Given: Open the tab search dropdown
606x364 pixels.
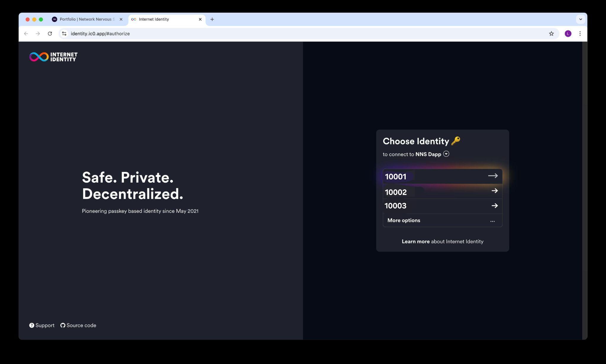Looking at the screenshot, I should point(581,19).
